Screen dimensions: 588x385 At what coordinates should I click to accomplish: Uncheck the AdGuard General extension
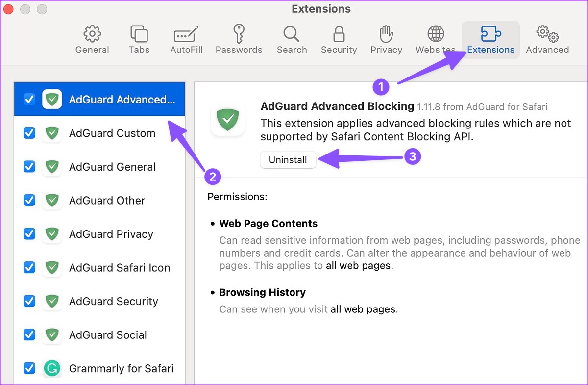pyautogui.click(x=29, y=167)
